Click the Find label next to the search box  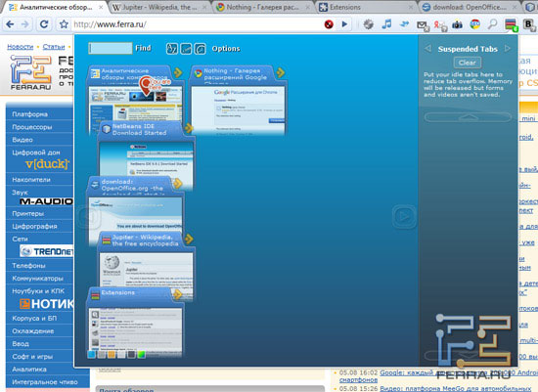tap(143, 48)
